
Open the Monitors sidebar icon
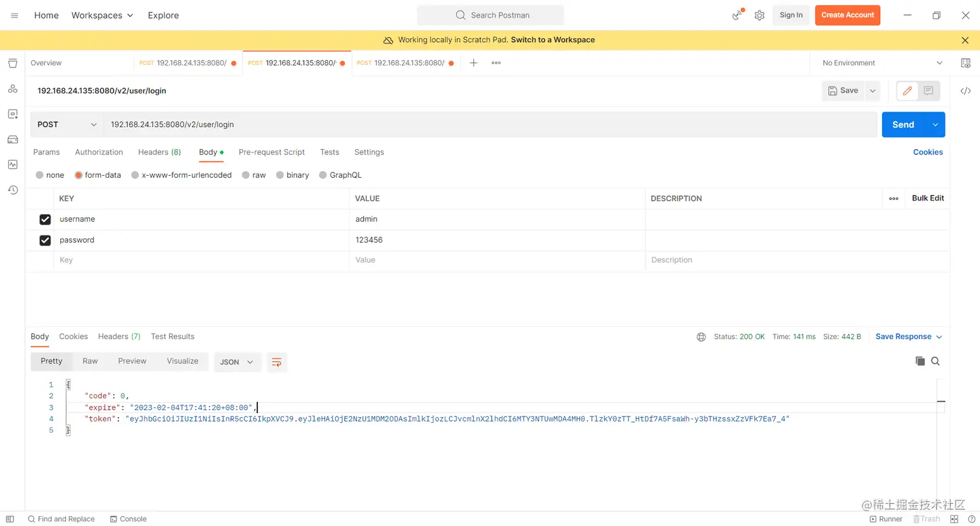tap(12, 164)
